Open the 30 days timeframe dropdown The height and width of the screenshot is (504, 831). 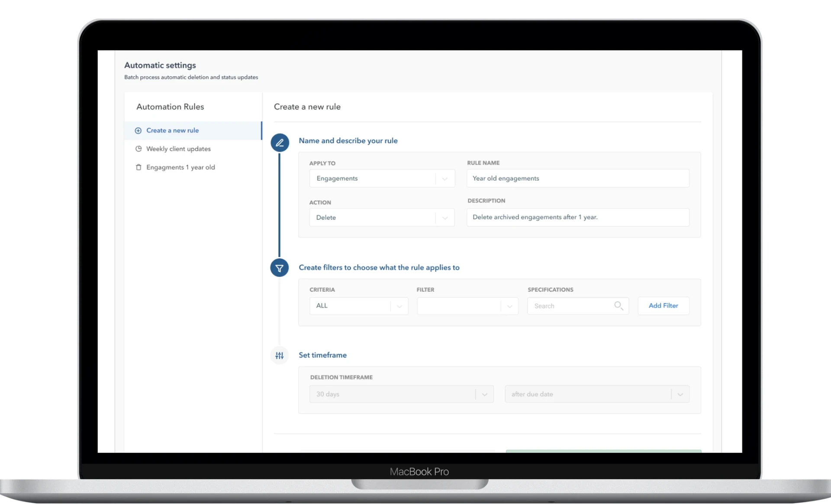[x=402, y=394]
